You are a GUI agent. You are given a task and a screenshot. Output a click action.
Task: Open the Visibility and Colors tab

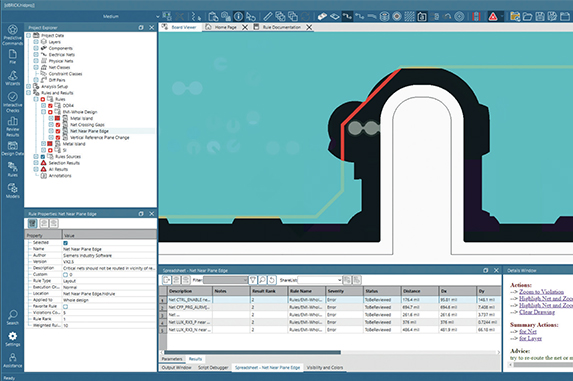tap(325, 367)
